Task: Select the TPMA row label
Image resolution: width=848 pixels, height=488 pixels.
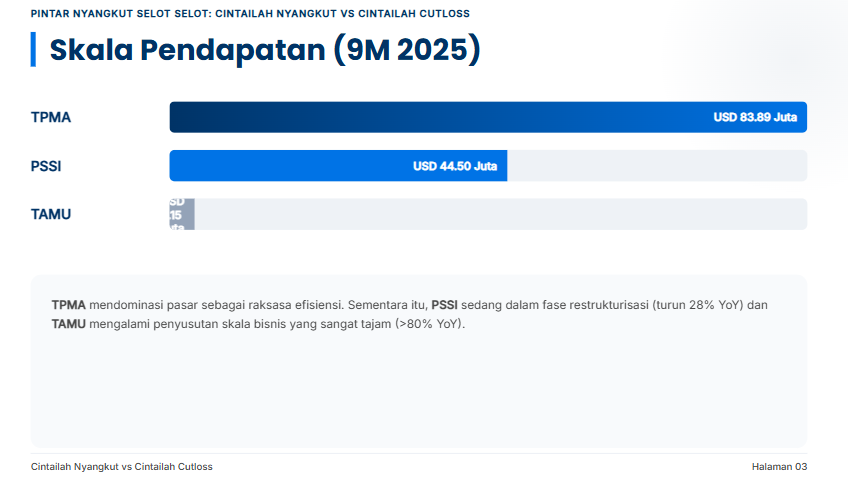Action: (51, 117)
